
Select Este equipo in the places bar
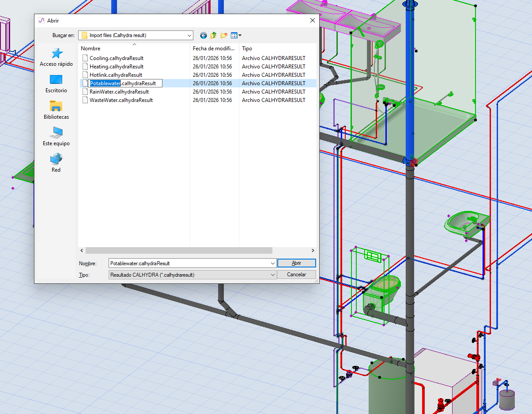56,137
